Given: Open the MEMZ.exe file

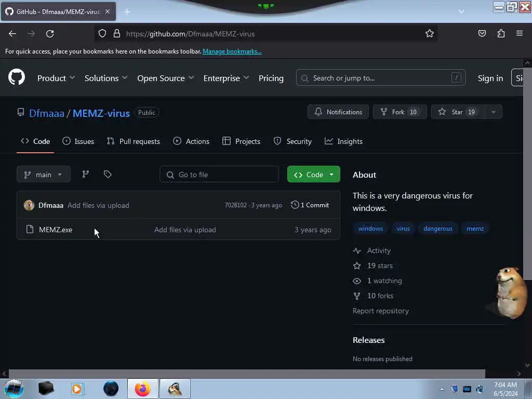Looking at the screenshot, I should [x=56, y=230].
